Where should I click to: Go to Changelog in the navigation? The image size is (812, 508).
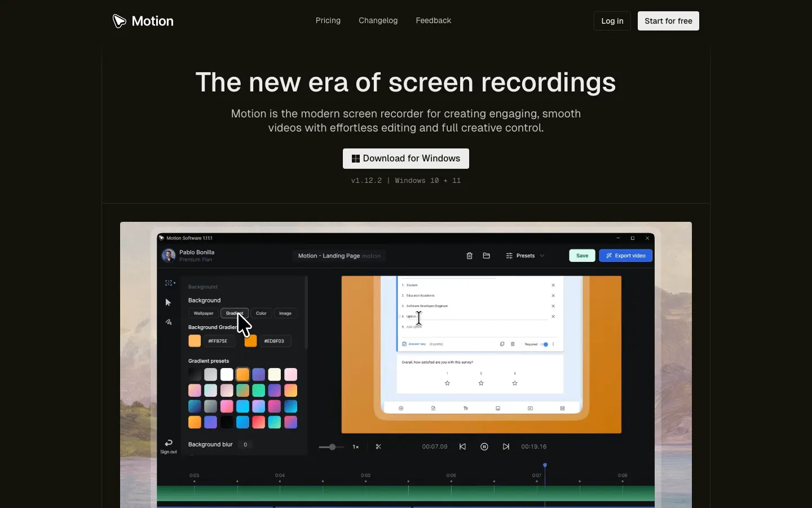(x=378, y=20)
